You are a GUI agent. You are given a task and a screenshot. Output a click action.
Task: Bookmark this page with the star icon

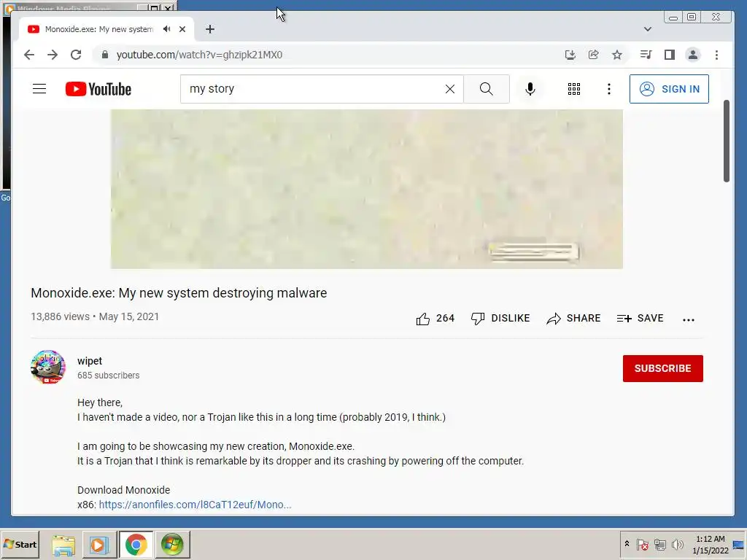pyautogui.click(x=617, y=55)
